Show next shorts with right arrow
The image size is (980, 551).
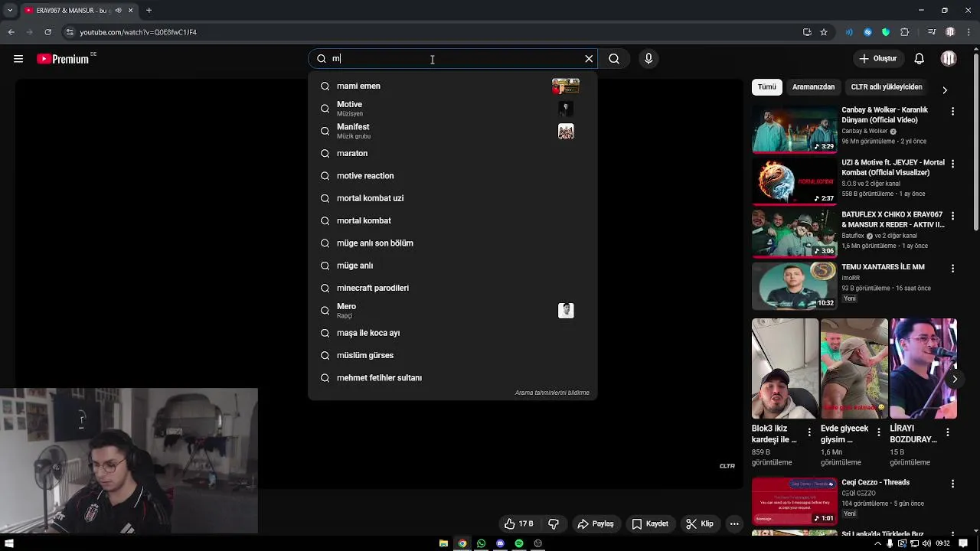pyautogui.click(x=954, y=379)
